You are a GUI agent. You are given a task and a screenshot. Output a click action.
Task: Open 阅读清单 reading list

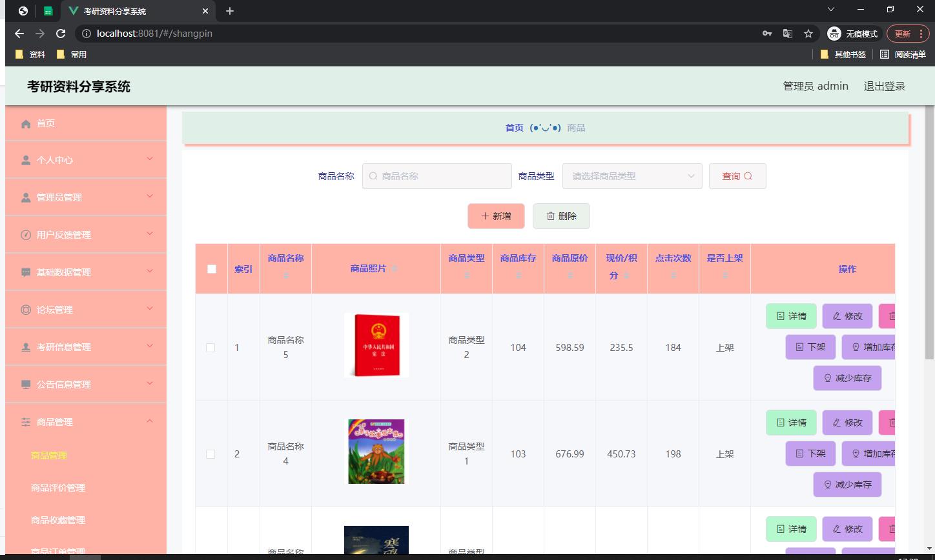tap(903, 54)
